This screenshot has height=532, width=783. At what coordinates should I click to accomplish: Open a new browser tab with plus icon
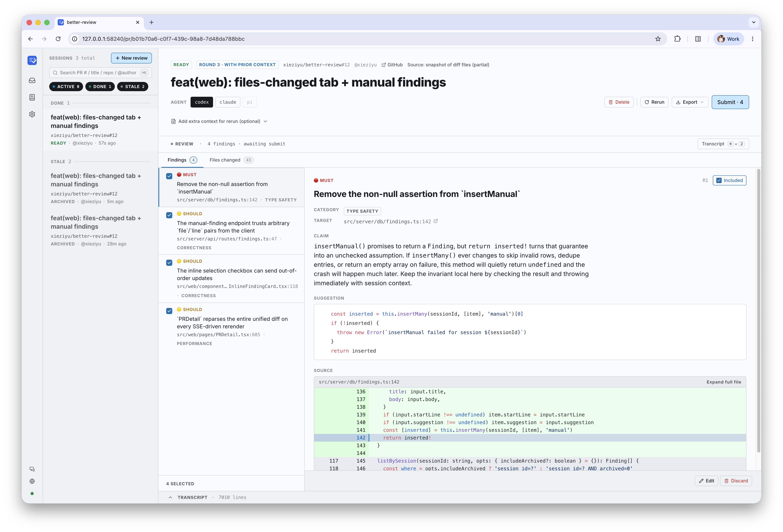tap(152, 22)
